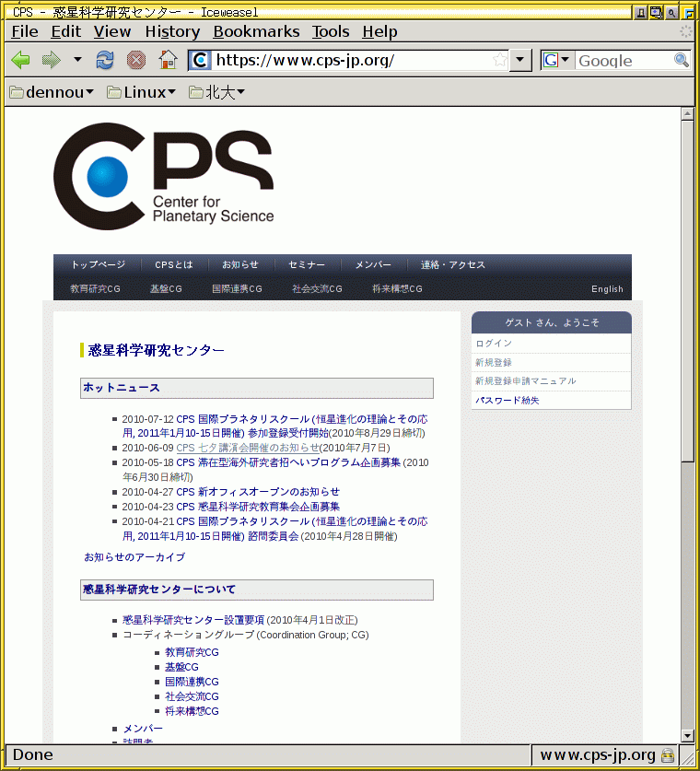This screenshot has height=771, width=700.
Task: Click the Forward arrow button
Action: (52, 61)
